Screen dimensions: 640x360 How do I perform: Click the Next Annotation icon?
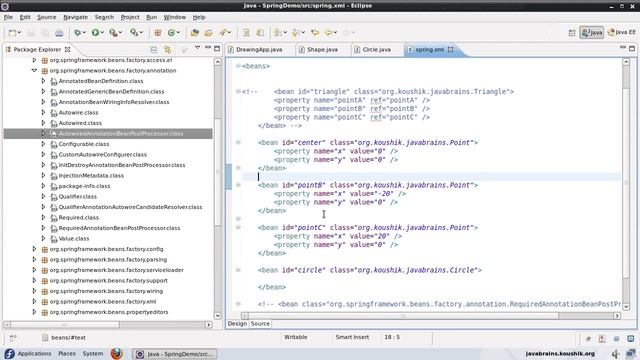click(x=278, y=33)
